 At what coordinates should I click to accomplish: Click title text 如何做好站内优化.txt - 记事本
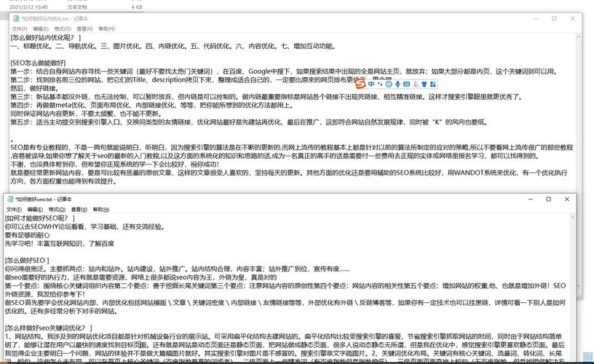pos(55,18)
